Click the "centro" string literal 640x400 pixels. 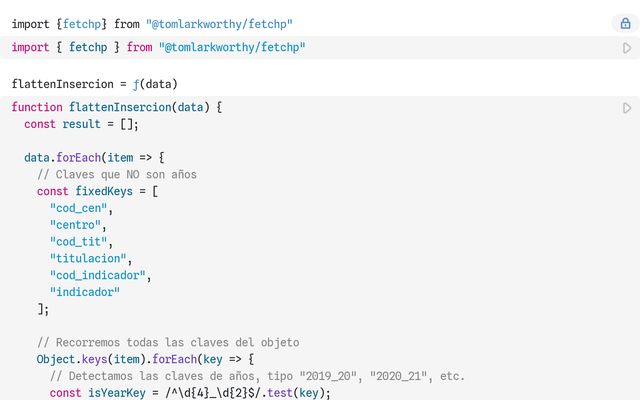pyautogui.click(x=77, y=225)
